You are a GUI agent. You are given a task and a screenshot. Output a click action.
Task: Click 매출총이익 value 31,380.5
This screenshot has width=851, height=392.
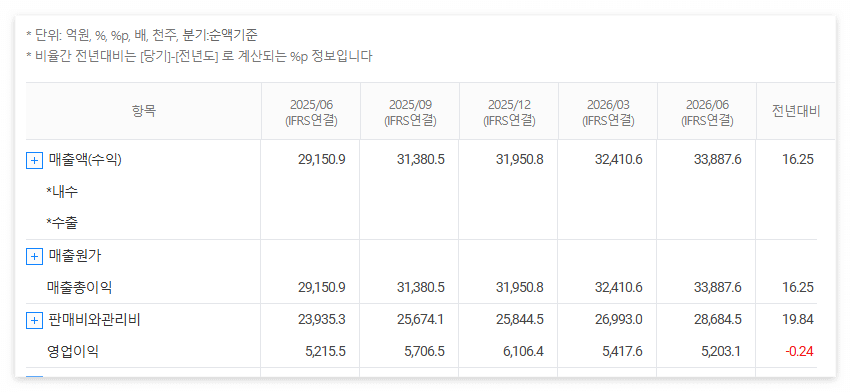[421, 287]
